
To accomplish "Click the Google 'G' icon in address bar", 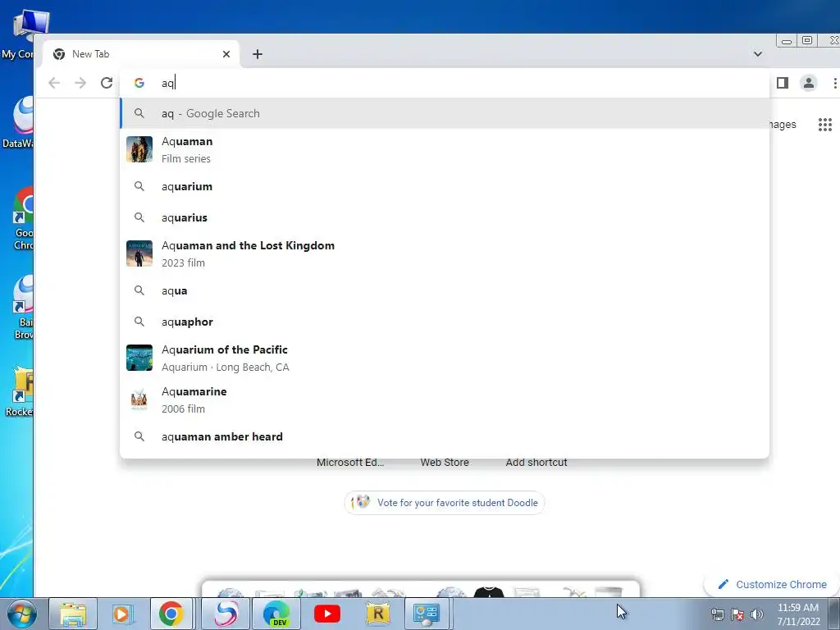I will (x=139, y=83).
